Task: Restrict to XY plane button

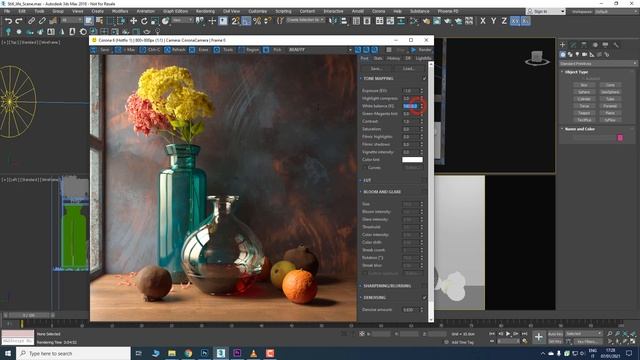Action: pos(515,20)
